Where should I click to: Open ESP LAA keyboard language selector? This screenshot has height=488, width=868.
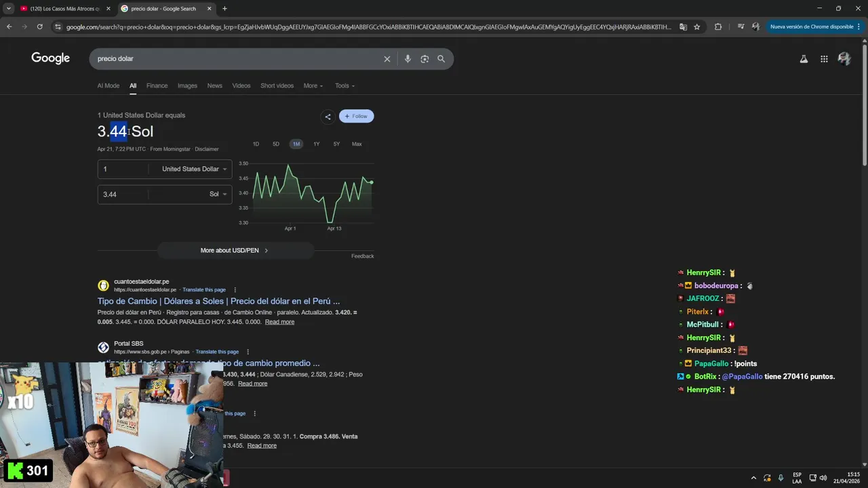tap(797, 478)
